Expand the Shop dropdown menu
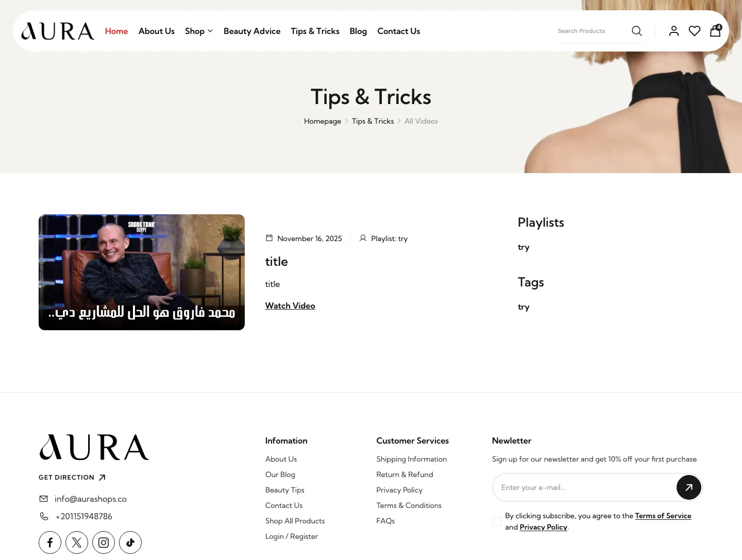 click(x=199, y=31)
